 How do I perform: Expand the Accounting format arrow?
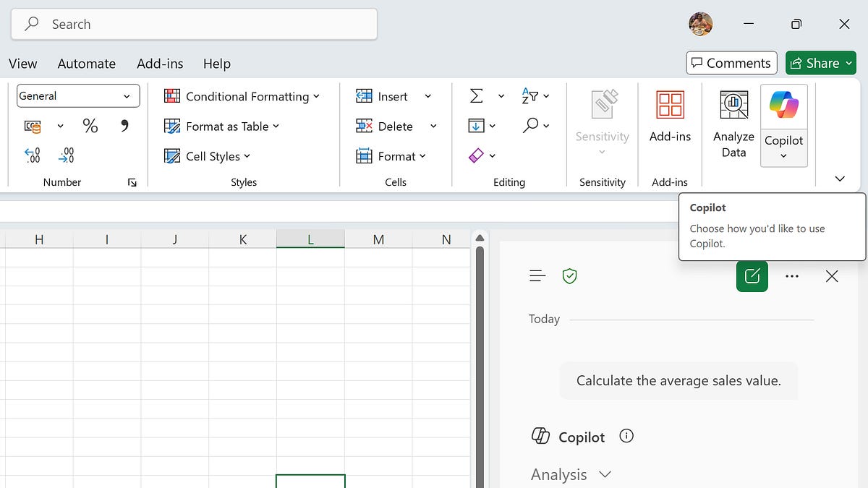(x=60, y=127)
